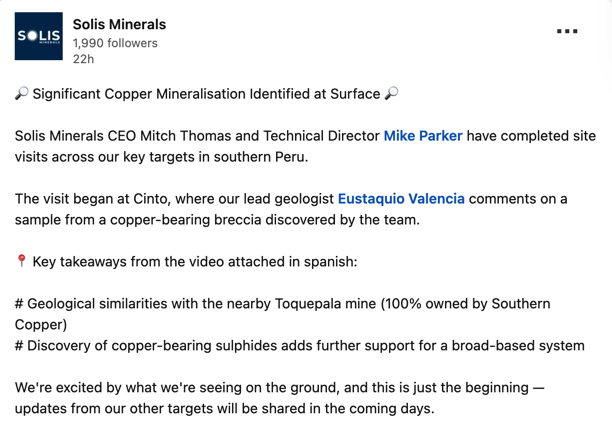The height and width of the screenshot is (440, 612).
Task: Open the three-dot post options menu
Action: click(567, 31)
